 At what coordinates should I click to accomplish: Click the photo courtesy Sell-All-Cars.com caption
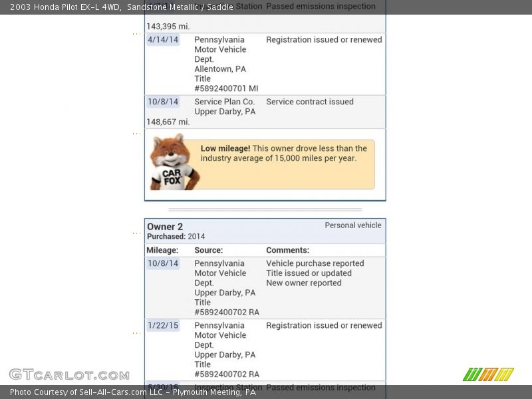pyautogui.click(x=133, y=392)
